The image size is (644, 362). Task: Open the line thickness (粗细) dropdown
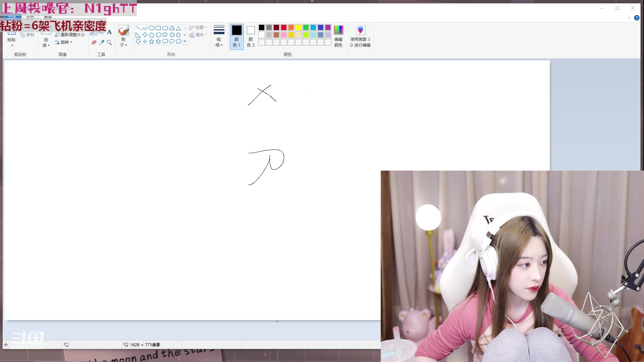point(219,36)
